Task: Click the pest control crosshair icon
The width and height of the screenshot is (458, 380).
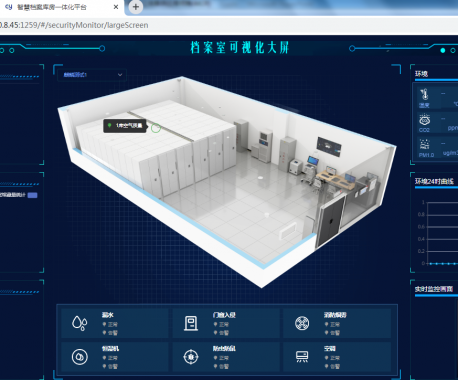Action: [191, 357]
